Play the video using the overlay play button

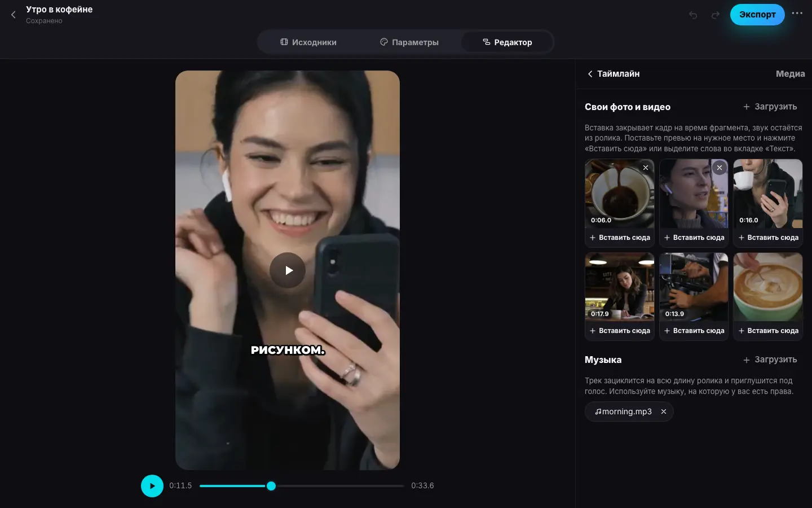point(288,270)
